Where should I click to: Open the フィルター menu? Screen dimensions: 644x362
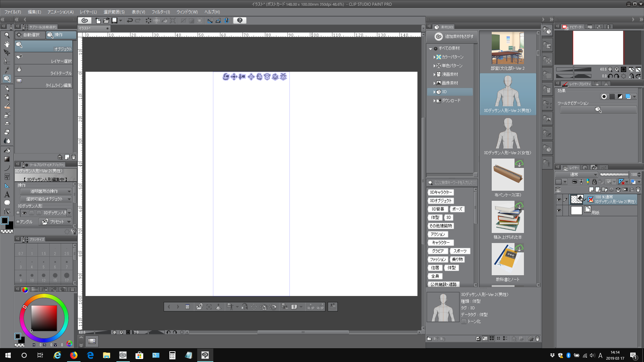pos(161,12)
